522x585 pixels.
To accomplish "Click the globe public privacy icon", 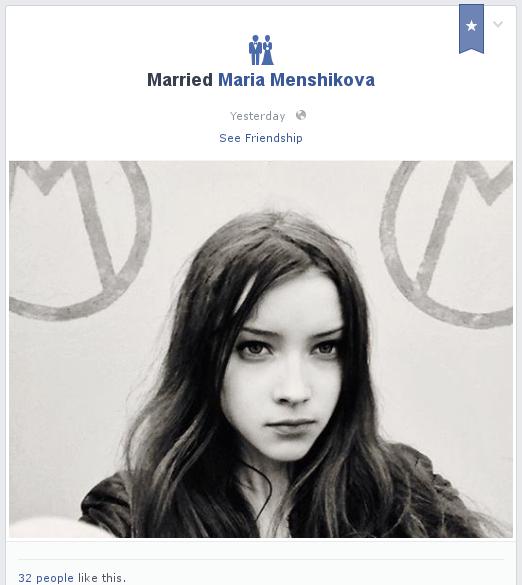I will [x=301, y=115].
